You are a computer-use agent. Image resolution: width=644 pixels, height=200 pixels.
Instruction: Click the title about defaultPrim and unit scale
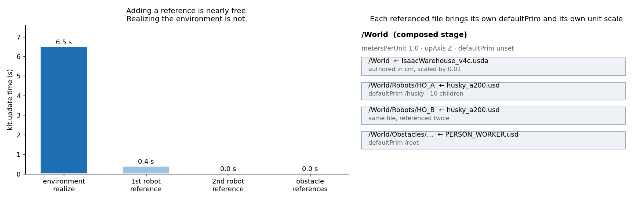point(496,19)
